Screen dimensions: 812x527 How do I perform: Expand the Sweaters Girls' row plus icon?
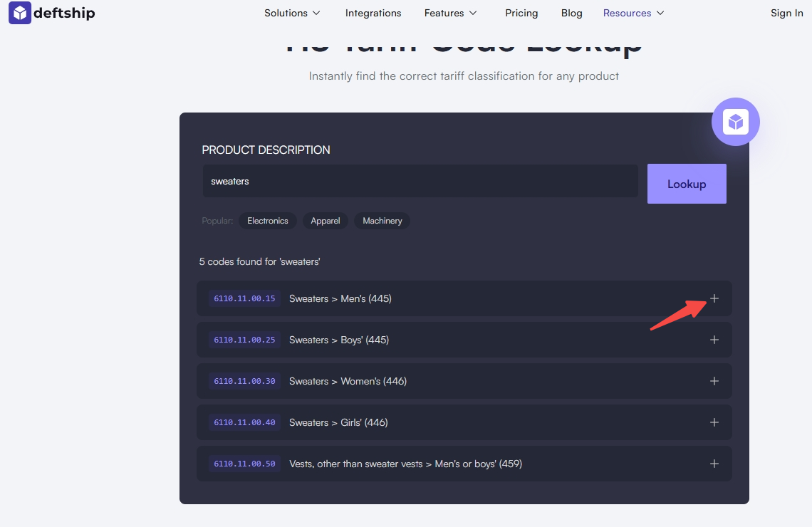tap(714, 422)
